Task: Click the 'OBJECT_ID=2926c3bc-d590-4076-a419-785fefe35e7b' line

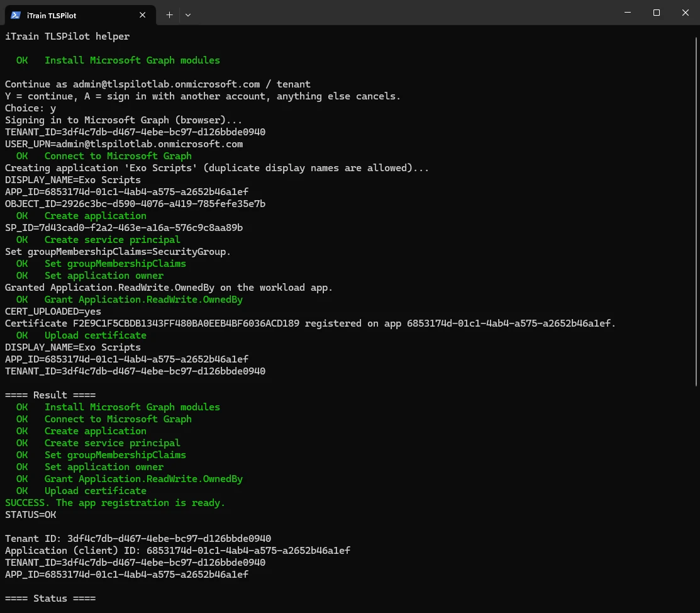Action: [x=135, y=204]
